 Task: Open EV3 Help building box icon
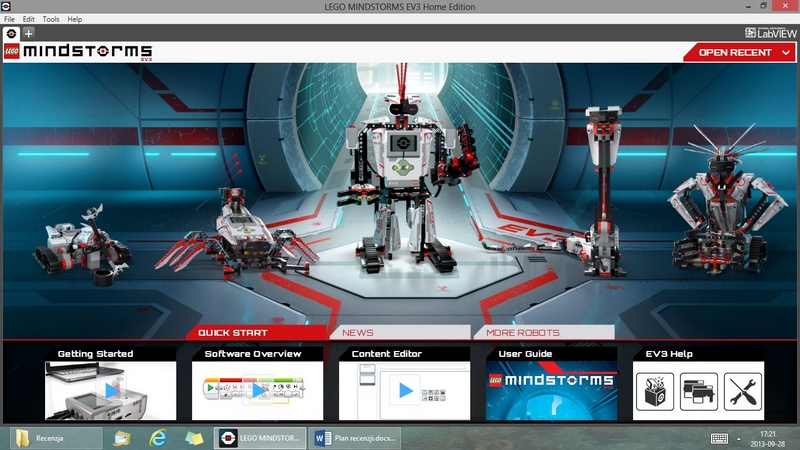coord(655,392)
